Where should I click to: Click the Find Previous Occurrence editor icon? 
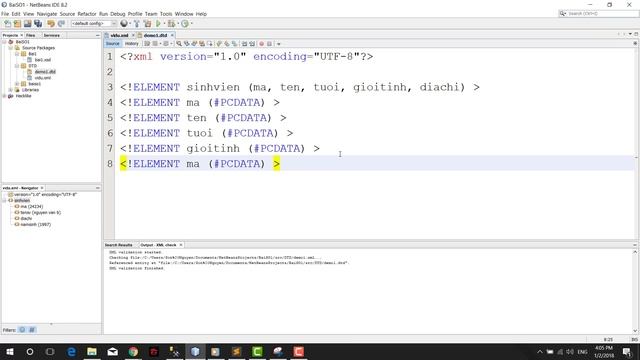(187, 44)
